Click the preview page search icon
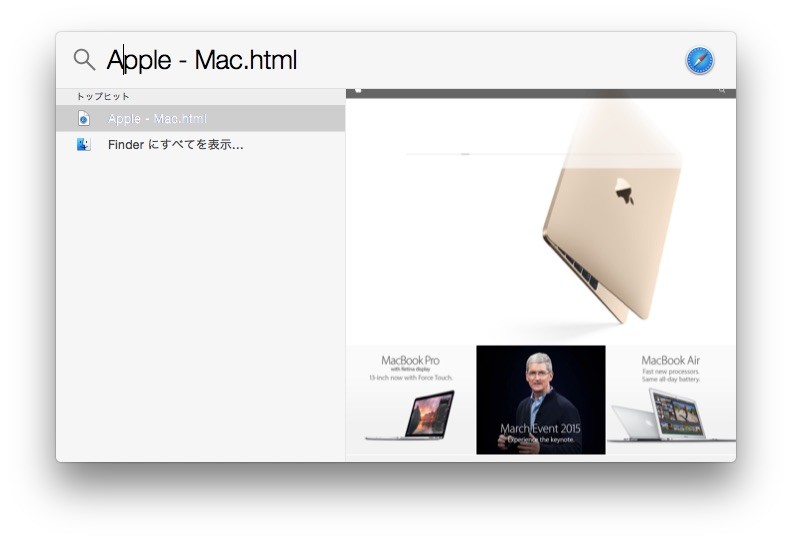 coord(722,90)
